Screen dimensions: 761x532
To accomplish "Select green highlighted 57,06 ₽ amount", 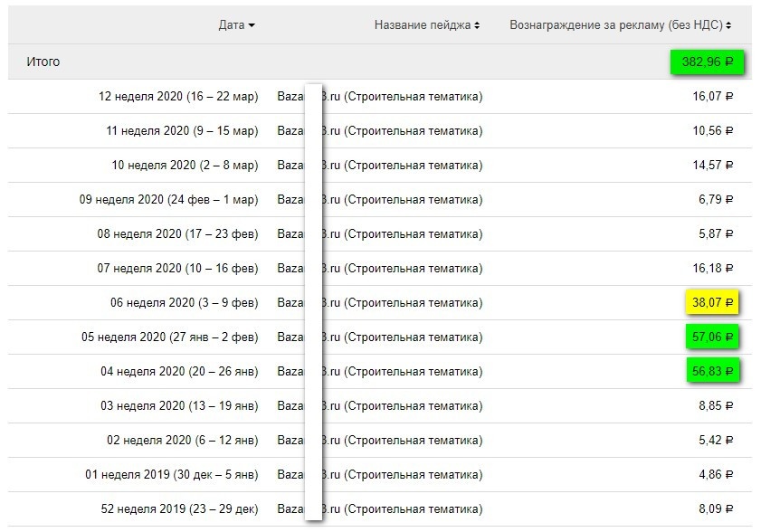I will click(712, 337).
